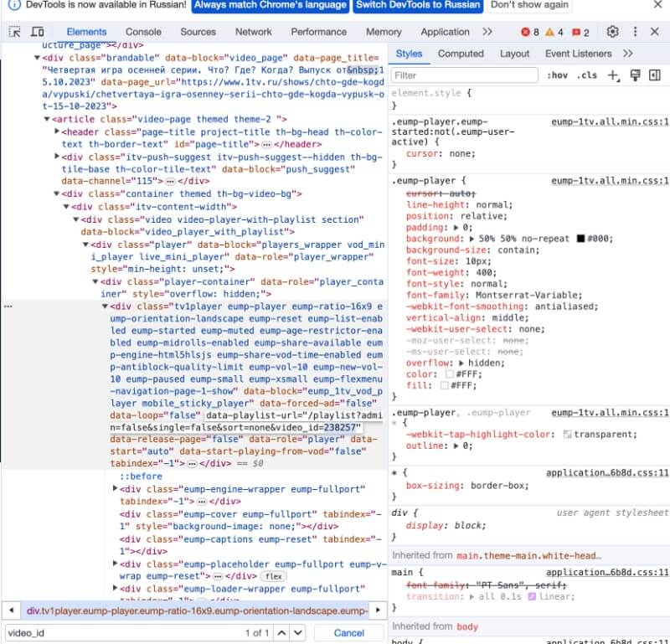Viewport: 670px width, 644px height.
Task: Switch to the Console tab
Action: (x=143, y=32)
